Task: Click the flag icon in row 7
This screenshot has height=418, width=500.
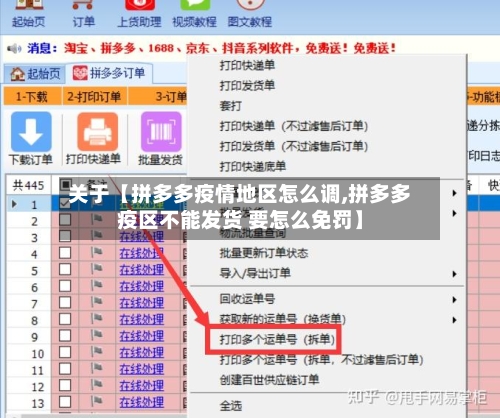Action: coord(96,303)
